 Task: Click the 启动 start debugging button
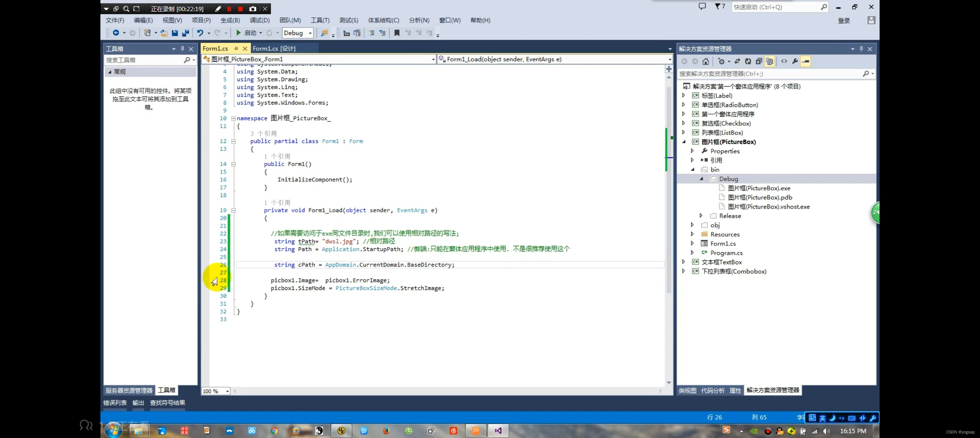pos(246,33)
